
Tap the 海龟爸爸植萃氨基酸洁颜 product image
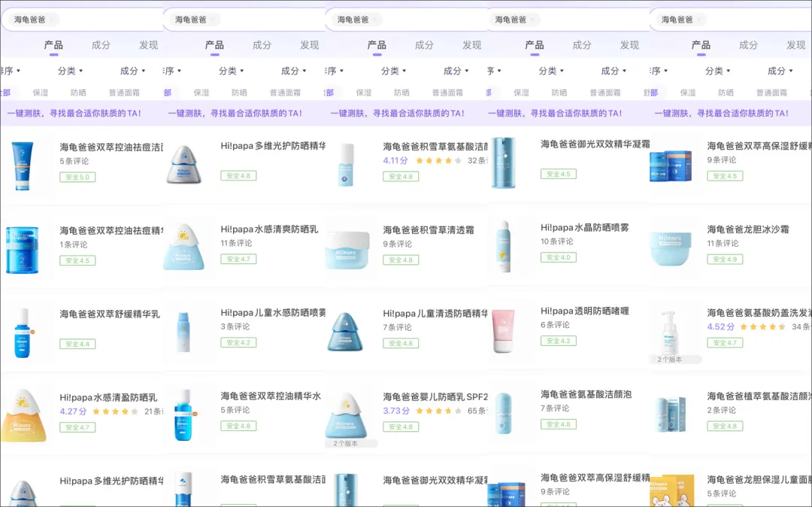click(670, 414)
